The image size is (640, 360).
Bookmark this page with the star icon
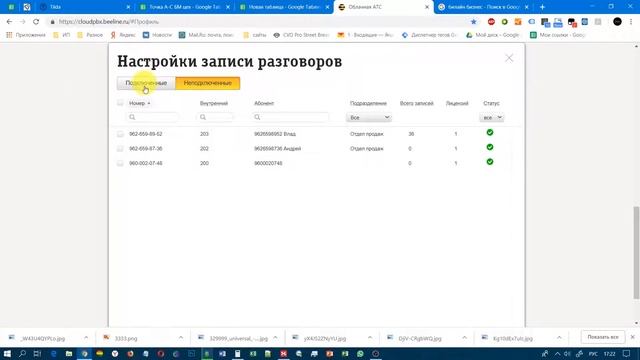tap(473, 22)
